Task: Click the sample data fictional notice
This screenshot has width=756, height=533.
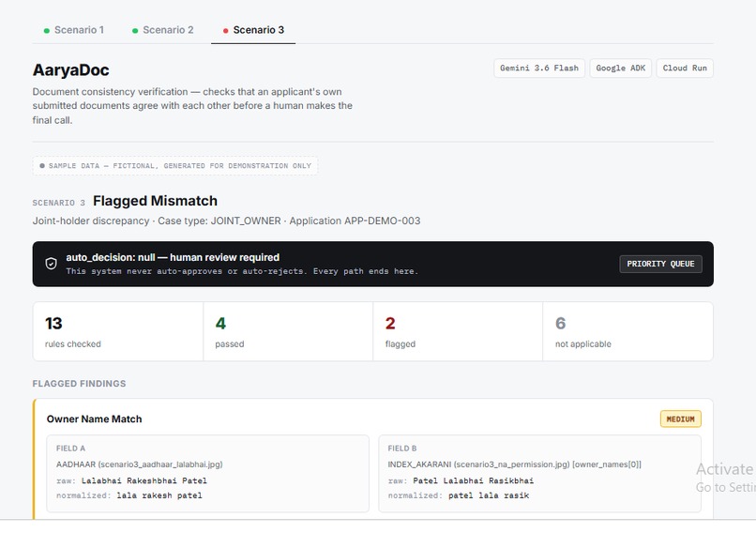Action: 175,166
